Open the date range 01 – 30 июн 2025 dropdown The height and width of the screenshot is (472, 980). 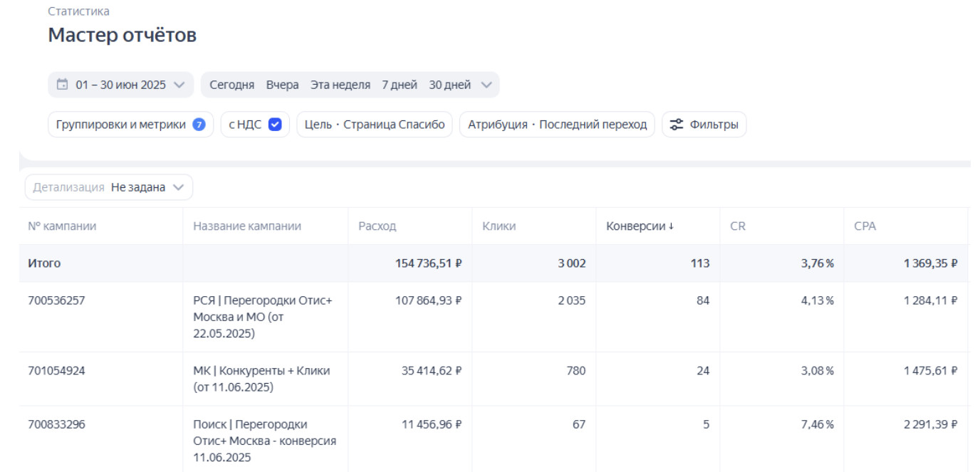coord(121,85)
